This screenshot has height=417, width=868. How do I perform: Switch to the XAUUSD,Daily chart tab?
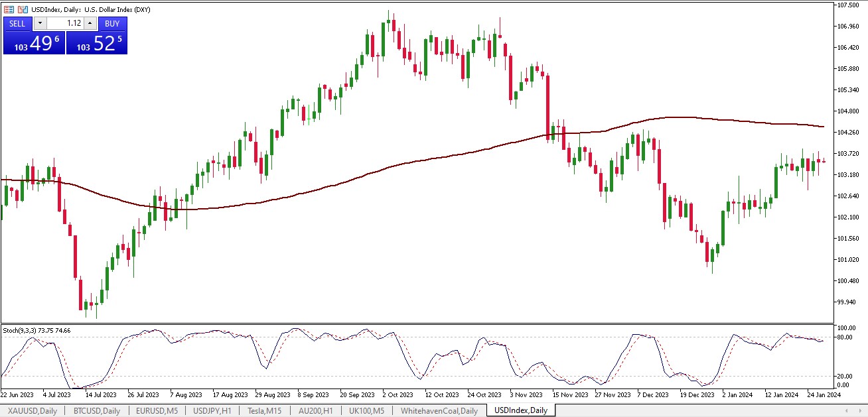[x=32, y=410]
